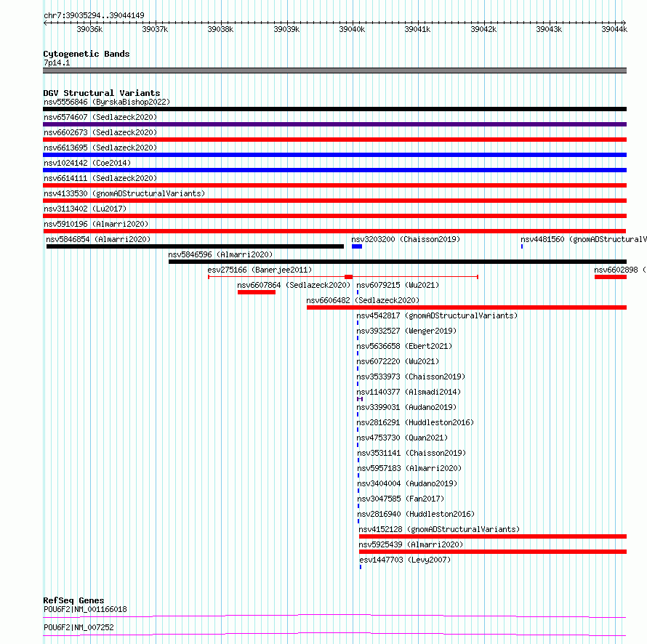Click nsv4542817 (gnomADStructuralVariants) label
Viewport: 647px width, 644px height.
[x=437, y=315]
